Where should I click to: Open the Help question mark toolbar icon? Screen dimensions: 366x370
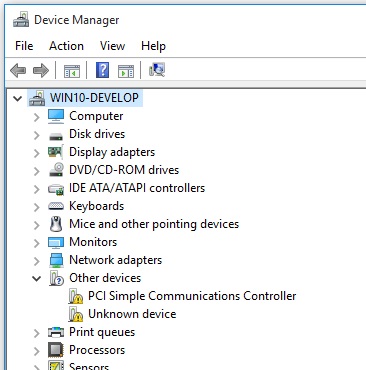click(x=103, y=70)
